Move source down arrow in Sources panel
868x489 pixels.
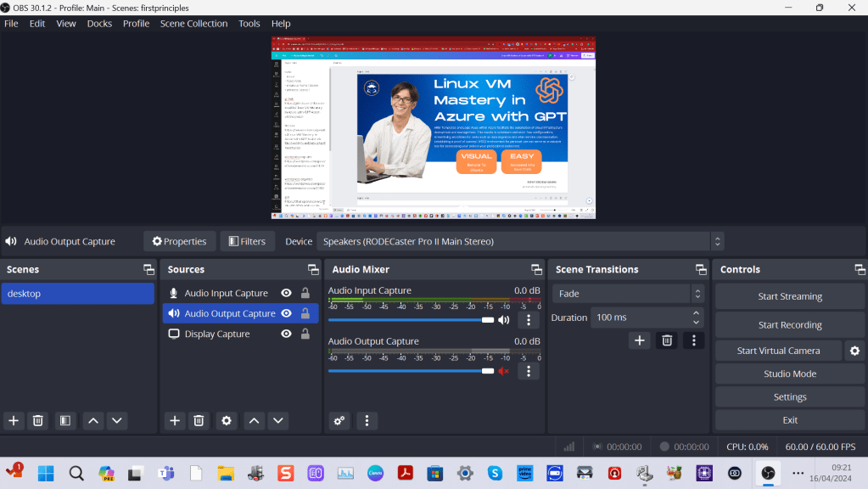pos(278,421)
